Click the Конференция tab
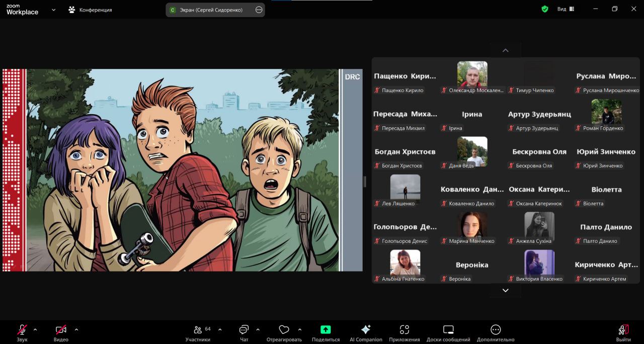Image resolution: width=644 pixels, height=344 pixels. point(90,10)
